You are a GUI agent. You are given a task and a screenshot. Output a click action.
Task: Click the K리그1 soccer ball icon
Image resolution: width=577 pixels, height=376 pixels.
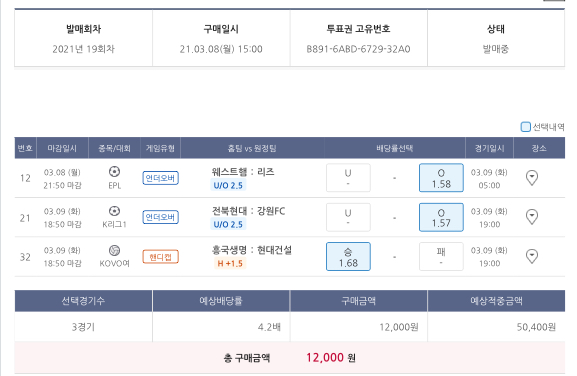pyautogui.click(x=114, y=211)
